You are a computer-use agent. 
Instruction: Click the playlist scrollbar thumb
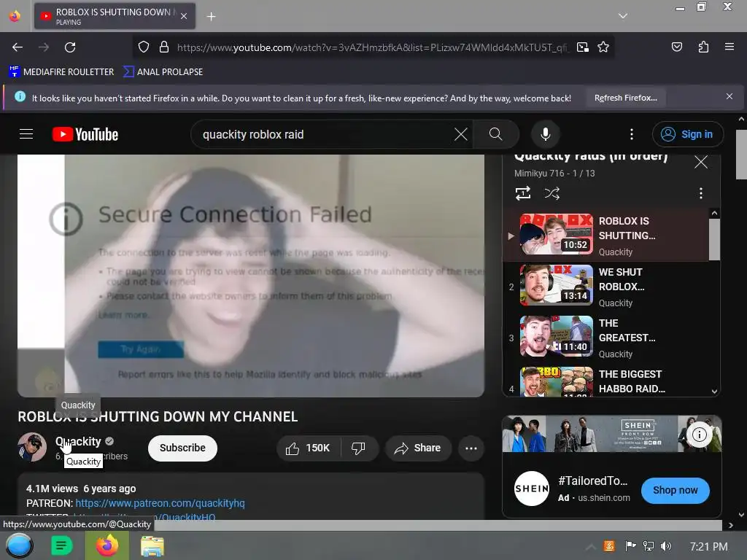(714, 239)
